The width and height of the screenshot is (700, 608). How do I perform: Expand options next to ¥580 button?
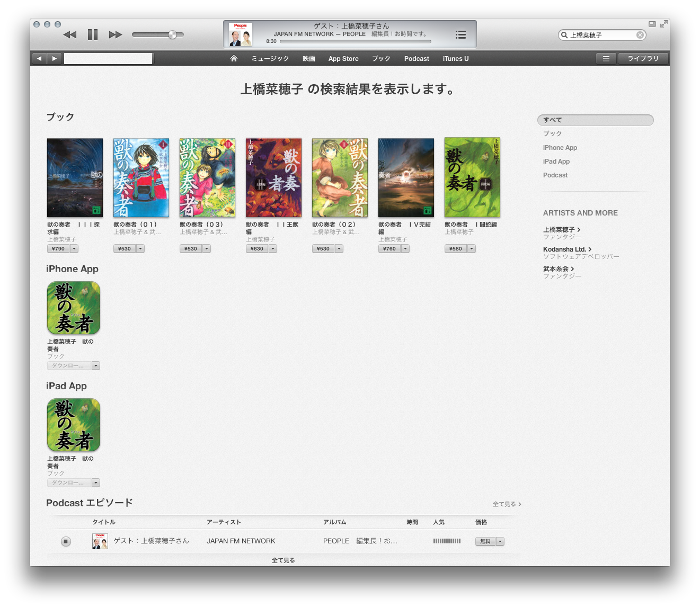[x=472, y=248]
